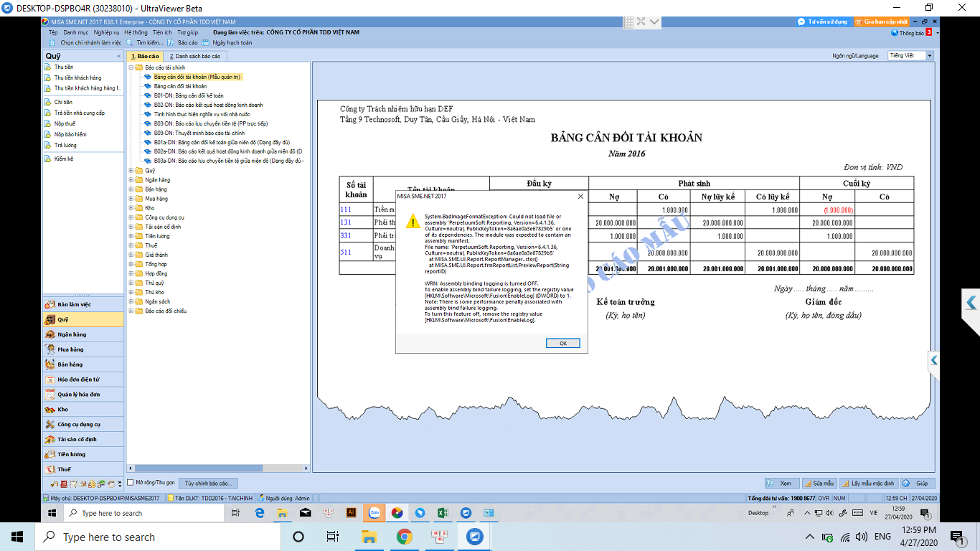The width and height of the screenshot is (980, 551).
Task: Click the Windows Start button at bottom-left
Action: 17,536
